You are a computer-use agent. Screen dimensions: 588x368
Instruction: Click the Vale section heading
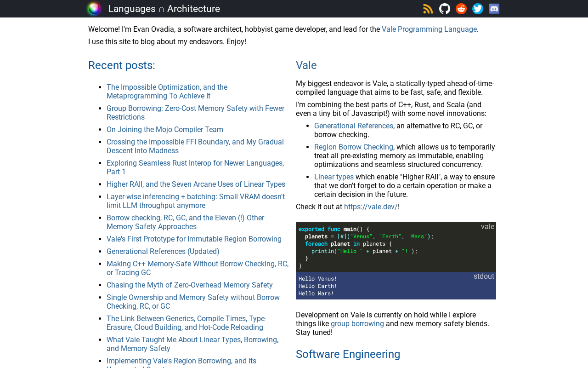(x=306, y=65)
